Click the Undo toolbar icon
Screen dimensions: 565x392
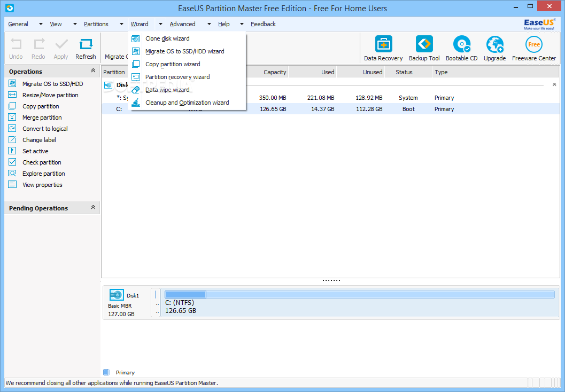(16, 44)
